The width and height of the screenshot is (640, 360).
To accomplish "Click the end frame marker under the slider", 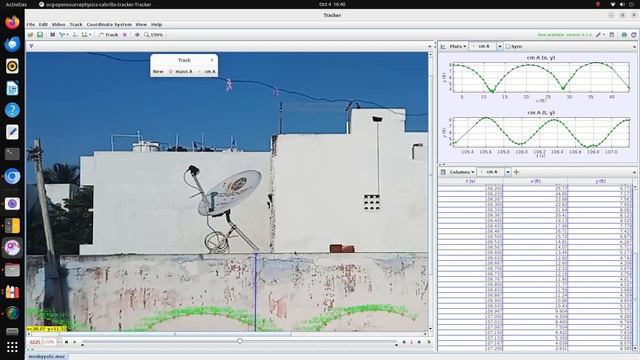I will 396,345.
